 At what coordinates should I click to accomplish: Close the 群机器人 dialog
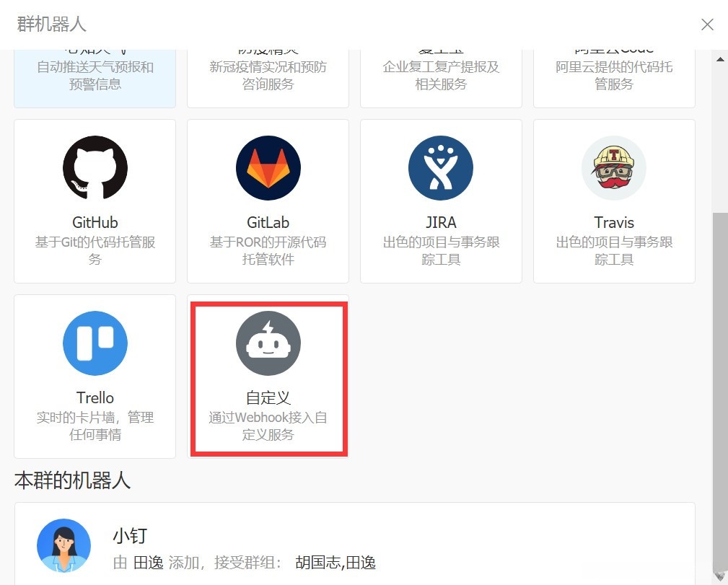[x=707, y=24]
